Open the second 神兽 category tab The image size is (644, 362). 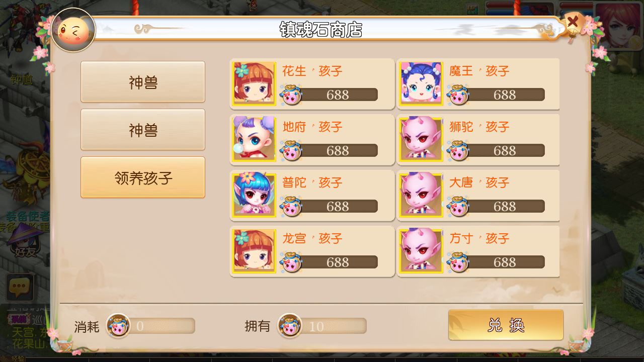pyautogui.click(x=143, y=130)
